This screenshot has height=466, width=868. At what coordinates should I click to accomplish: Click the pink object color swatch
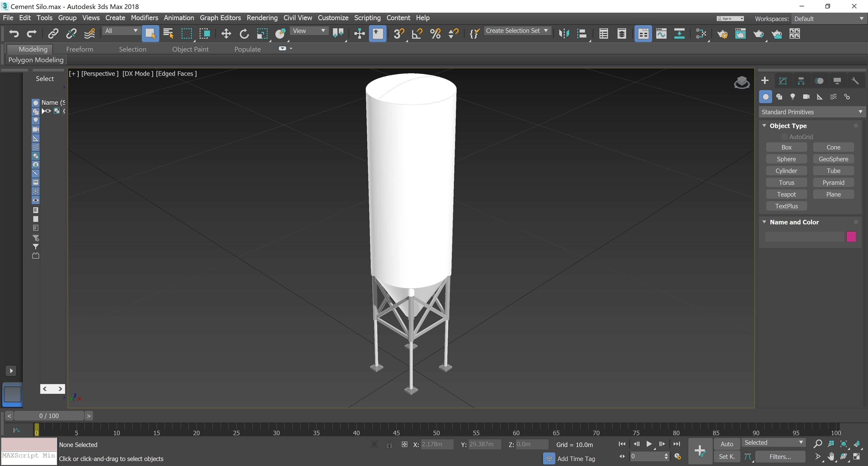point(851,236)
